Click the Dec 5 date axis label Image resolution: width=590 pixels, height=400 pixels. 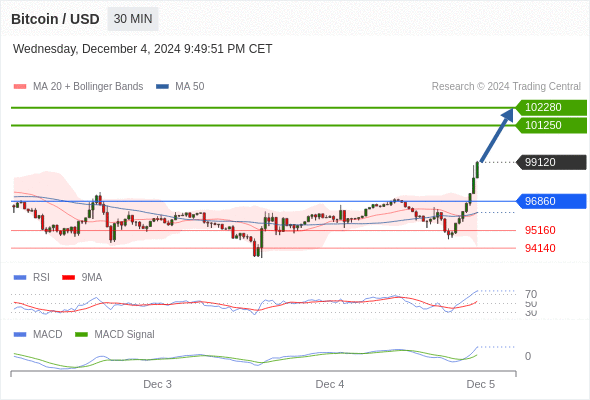(x=481, y=384)
